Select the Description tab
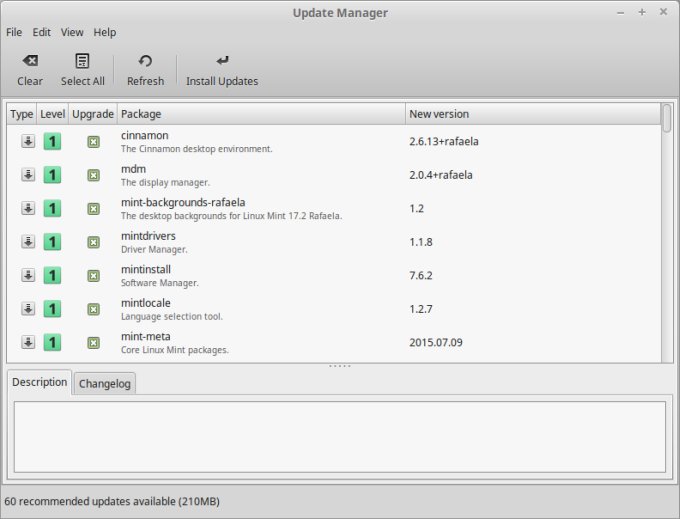680x519 pixels. [x=40, y=382]
